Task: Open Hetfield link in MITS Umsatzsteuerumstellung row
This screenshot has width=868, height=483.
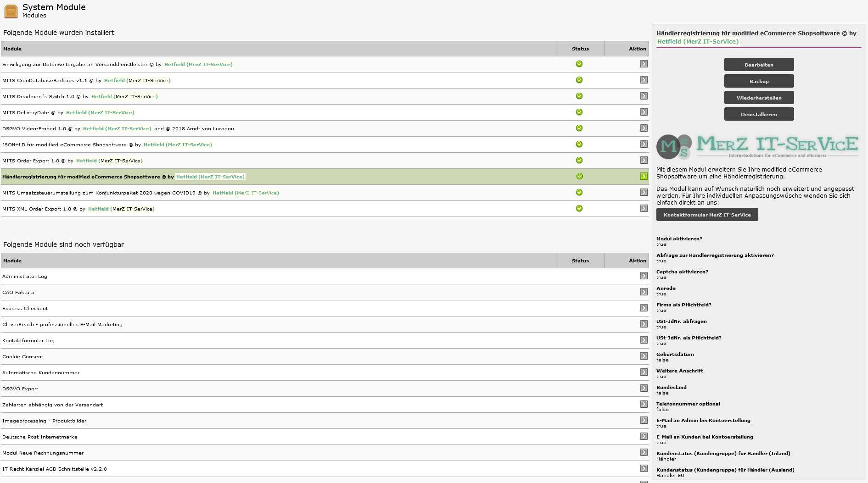Action: click(x=246, y=193)
